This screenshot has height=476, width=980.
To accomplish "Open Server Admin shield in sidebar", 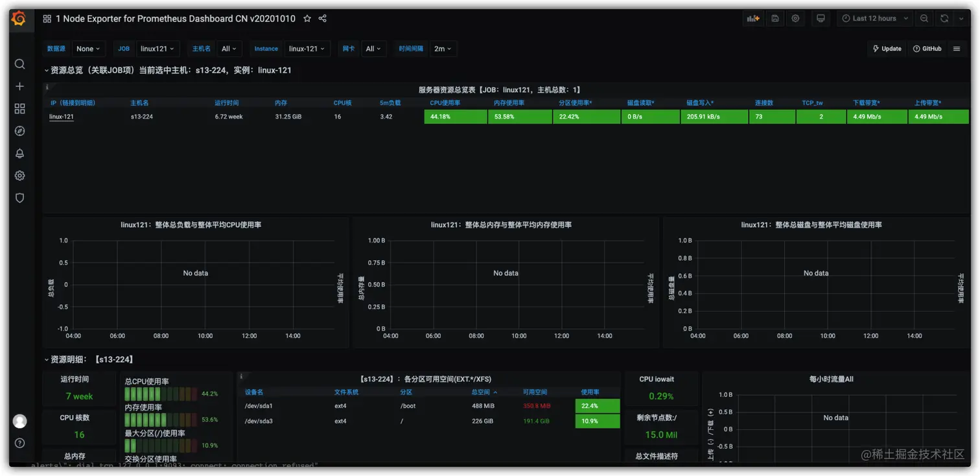I will click(x=19, y=198).
